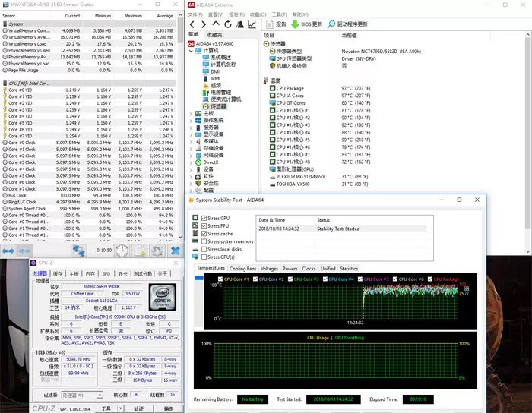Click HWiNFO save log icon
The height and width of the screenshot is (413, 532).
(x=140, y=251)
